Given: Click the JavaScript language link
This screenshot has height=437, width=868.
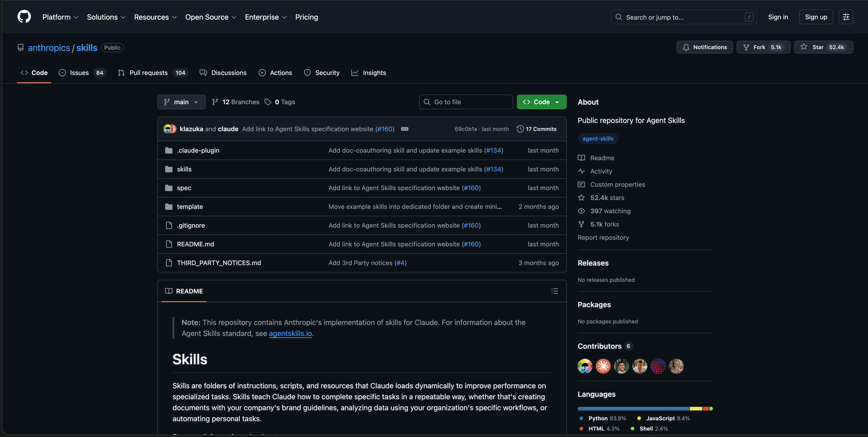Looking at the screenshot, I should 663,418.
